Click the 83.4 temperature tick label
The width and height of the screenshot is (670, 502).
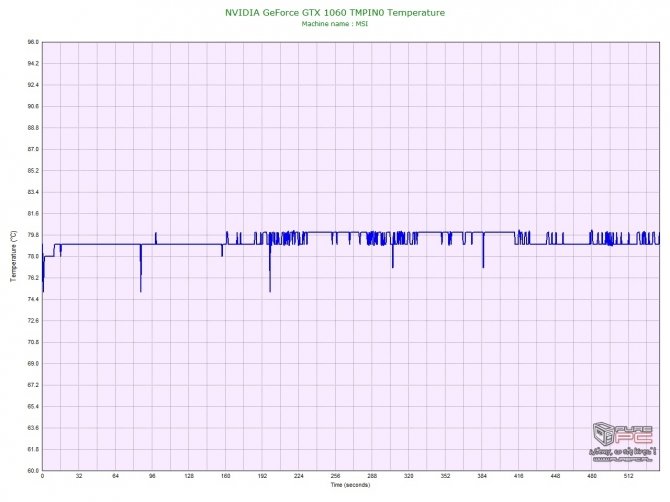pyautogui.click(x=33, y=192)
